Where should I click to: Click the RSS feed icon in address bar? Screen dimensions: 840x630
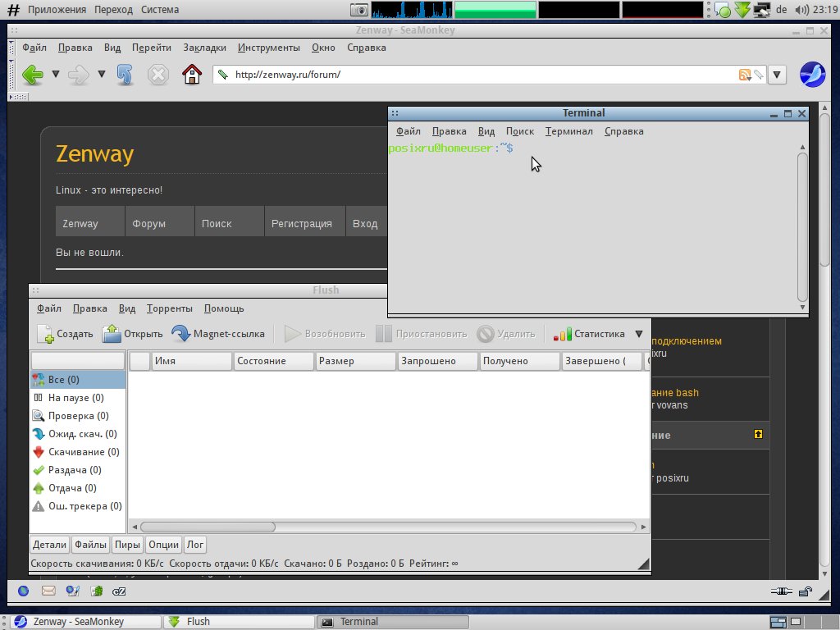point(744,75)
